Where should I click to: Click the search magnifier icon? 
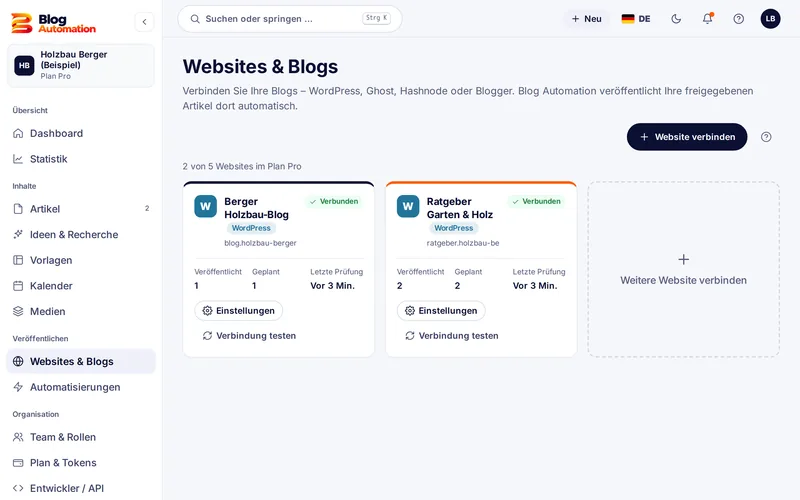coord(195,19)
